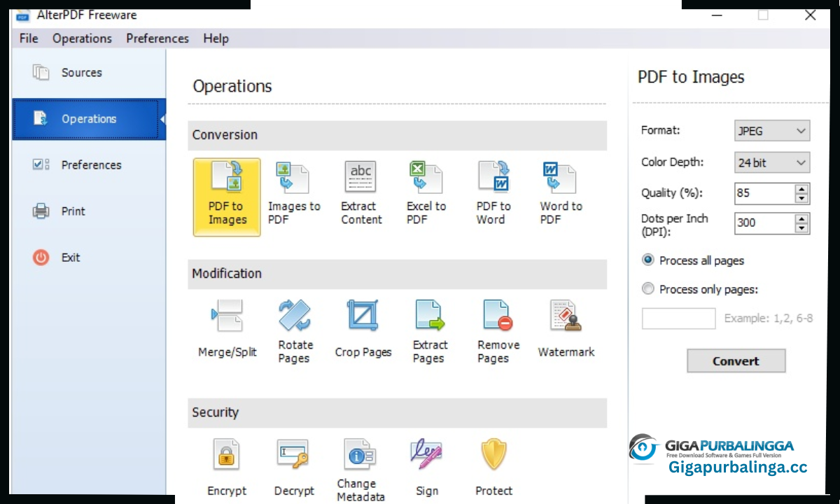The height and width of the screenshot is (504, 840).
Task: Choose the Extract Content operation
Action: pyautogui.click(x=361, y=194)
